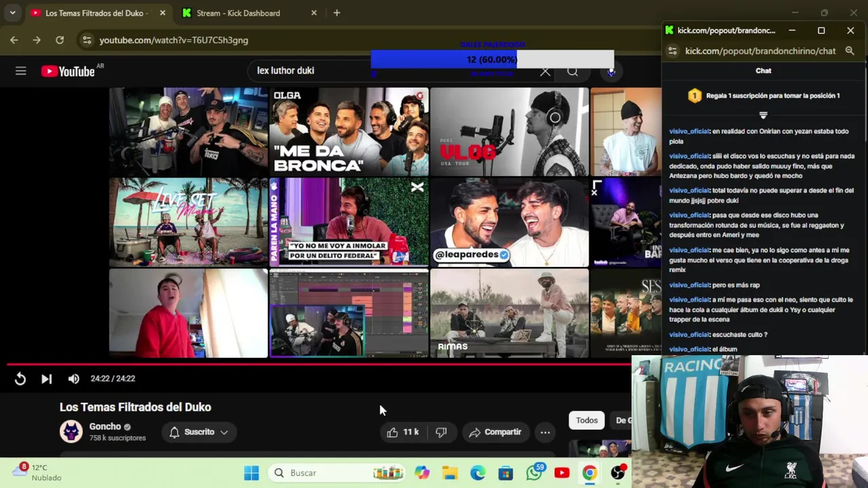Viewport: 868px width, 488px height.
Task: Select the Todos filter chip
Action: (x=587, y=420)
